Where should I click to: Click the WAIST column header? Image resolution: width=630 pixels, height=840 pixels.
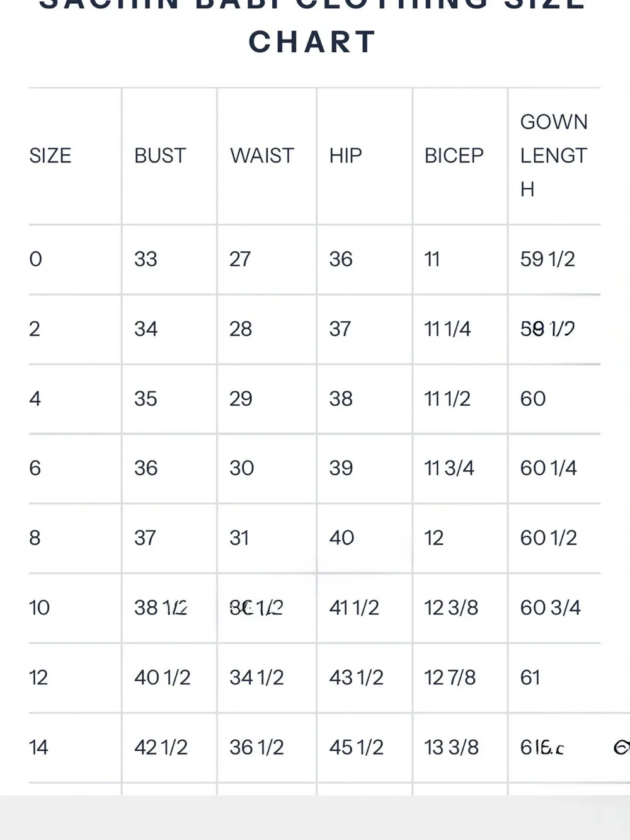point(262,156)
